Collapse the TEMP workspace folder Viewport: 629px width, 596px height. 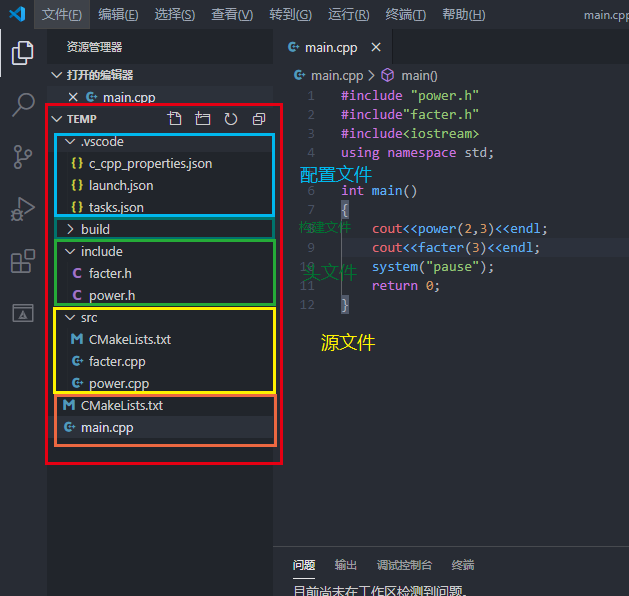click(x=57, y=119)
